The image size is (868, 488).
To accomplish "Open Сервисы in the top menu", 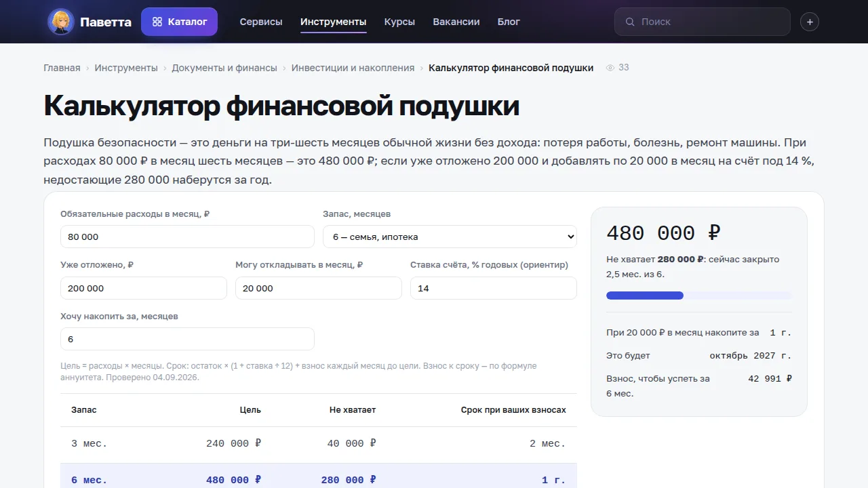I will [261, 22].
